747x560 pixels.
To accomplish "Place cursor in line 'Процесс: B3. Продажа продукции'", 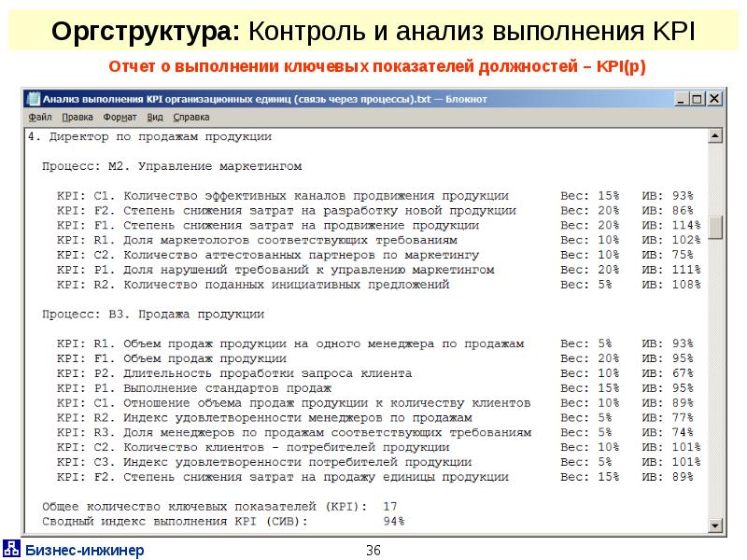I will click(x=153, y=315).
